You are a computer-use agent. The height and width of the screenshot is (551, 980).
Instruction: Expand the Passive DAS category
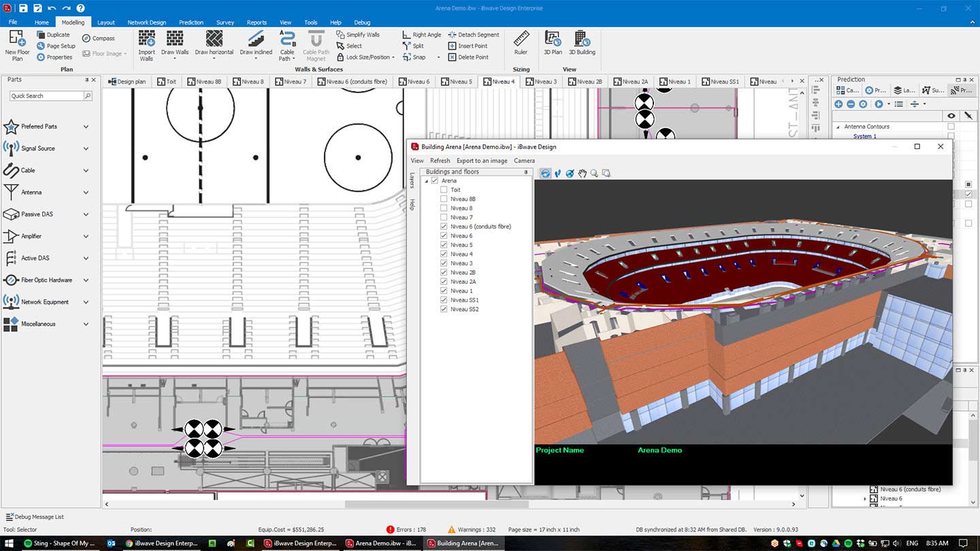pos(86,214)
